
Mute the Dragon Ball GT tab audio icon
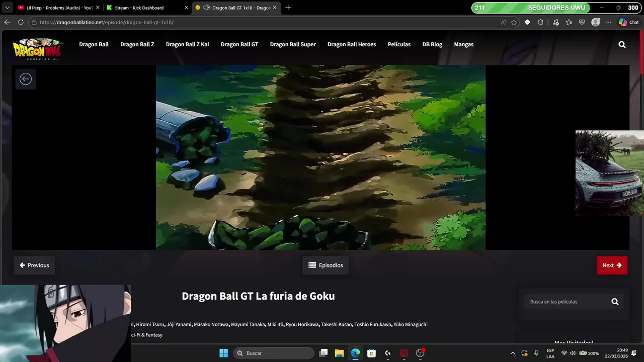click(206, 8)
